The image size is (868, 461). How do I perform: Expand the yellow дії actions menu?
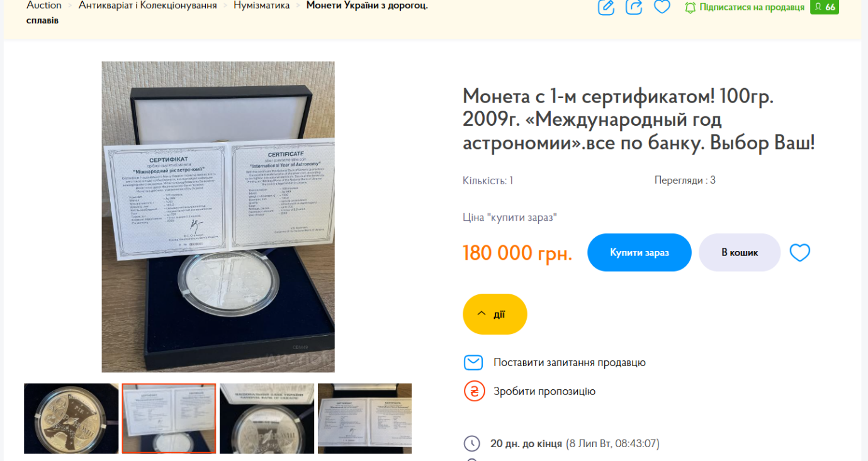pos(495,314)
